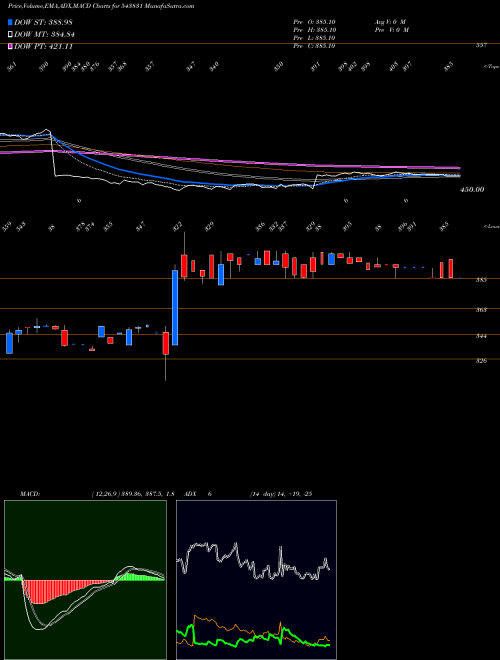500x660 pixels.
Task: Click the 'ADX' indicator heading
Action: 189,494
